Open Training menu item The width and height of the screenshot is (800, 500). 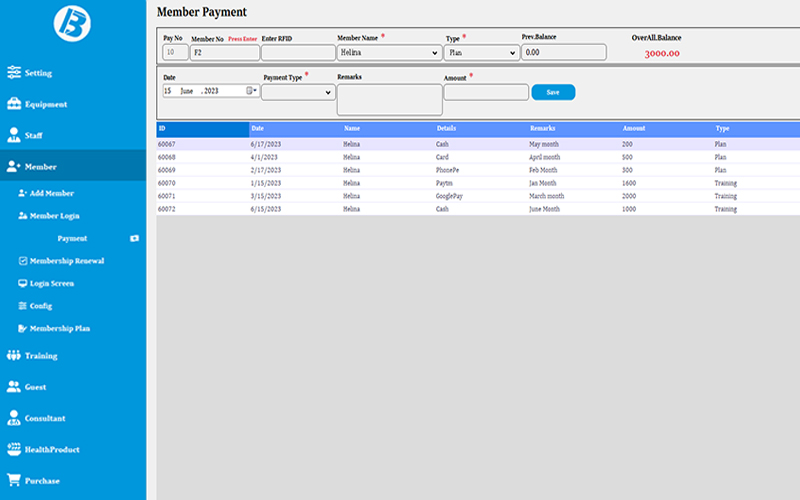[73, 356]
